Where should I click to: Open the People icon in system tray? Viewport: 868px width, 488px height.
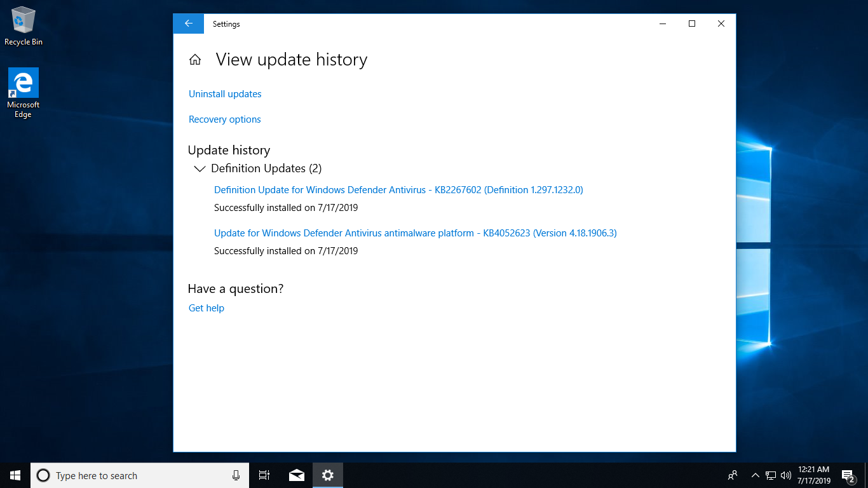[x=733, y=475]
